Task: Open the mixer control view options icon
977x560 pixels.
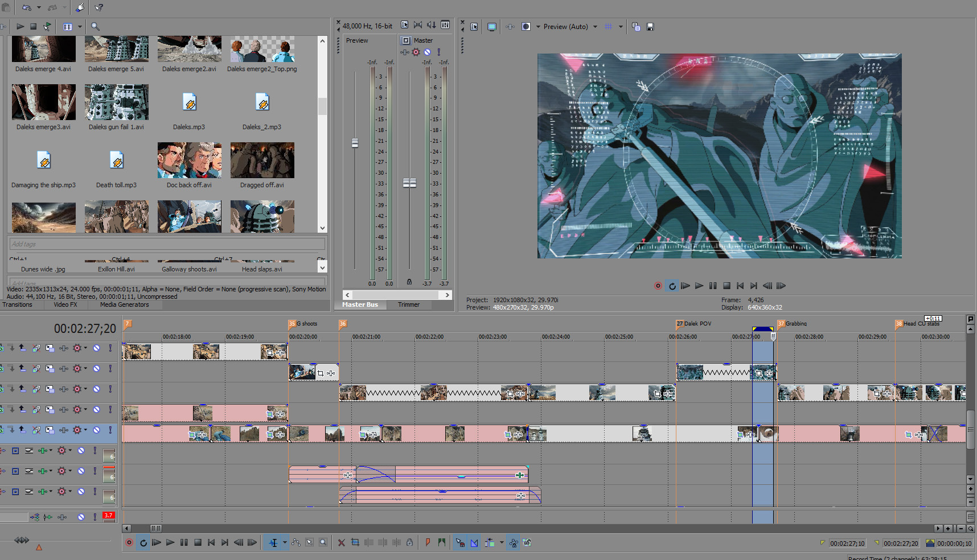Action: tap(445, 25)
